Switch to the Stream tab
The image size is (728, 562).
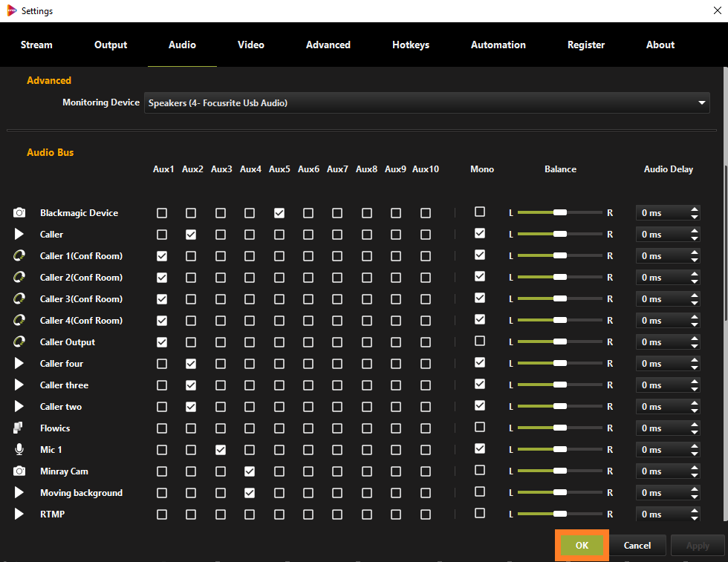click(36, 45)
